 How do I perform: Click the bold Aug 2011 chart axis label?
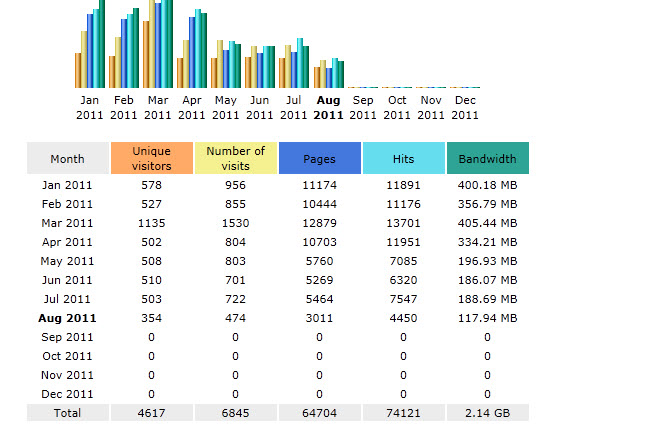pyautogui.click(x=328, y=107)
